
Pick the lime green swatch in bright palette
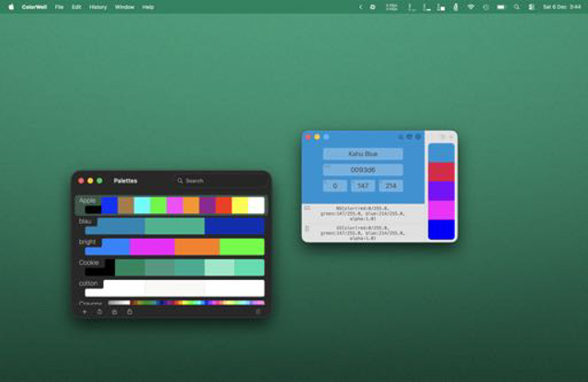(242, 247)
